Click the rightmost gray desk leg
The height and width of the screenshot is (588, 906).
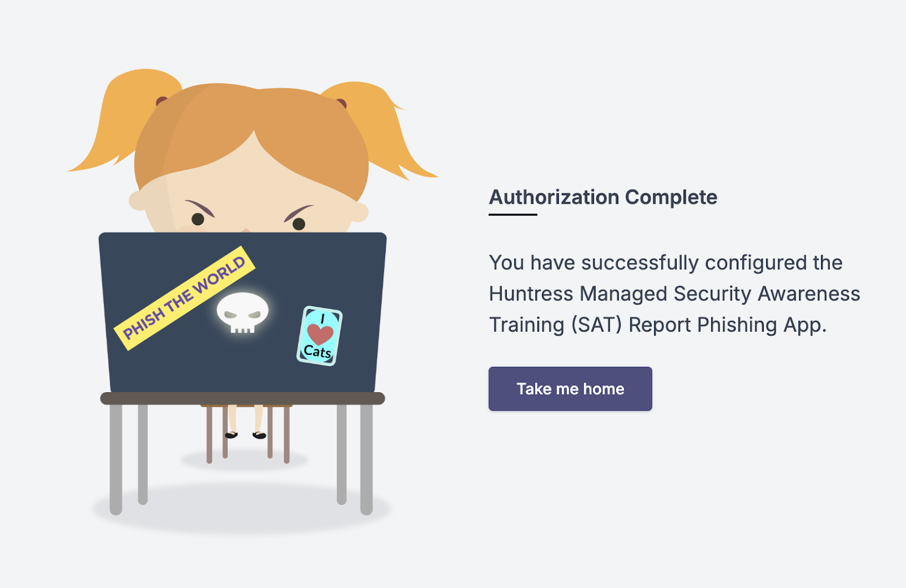[x=366, y=460]
